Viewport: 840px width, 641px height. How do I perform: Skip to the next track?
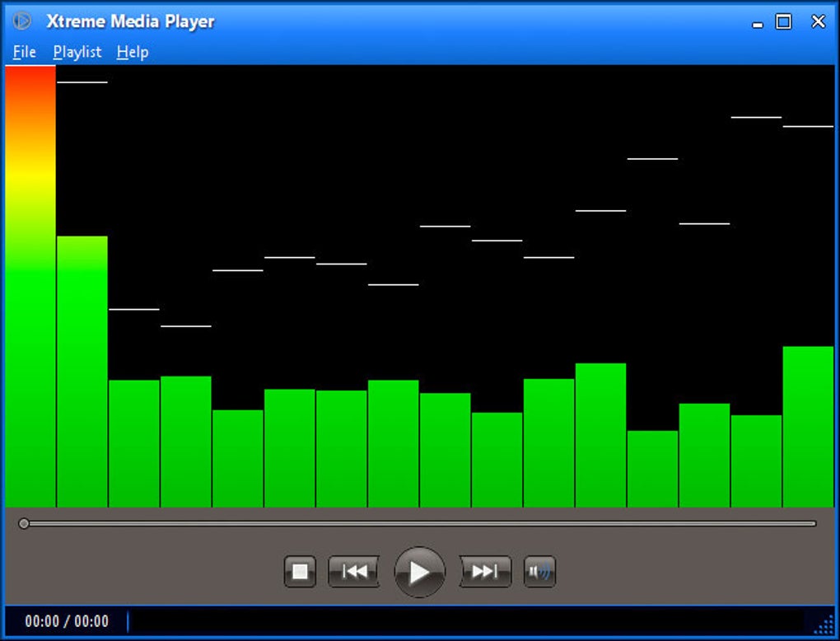click(x=485, y=572)
